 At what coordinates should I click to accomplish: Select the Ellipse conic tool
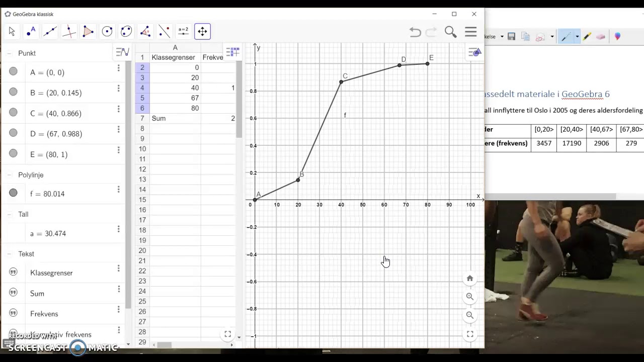126,32
